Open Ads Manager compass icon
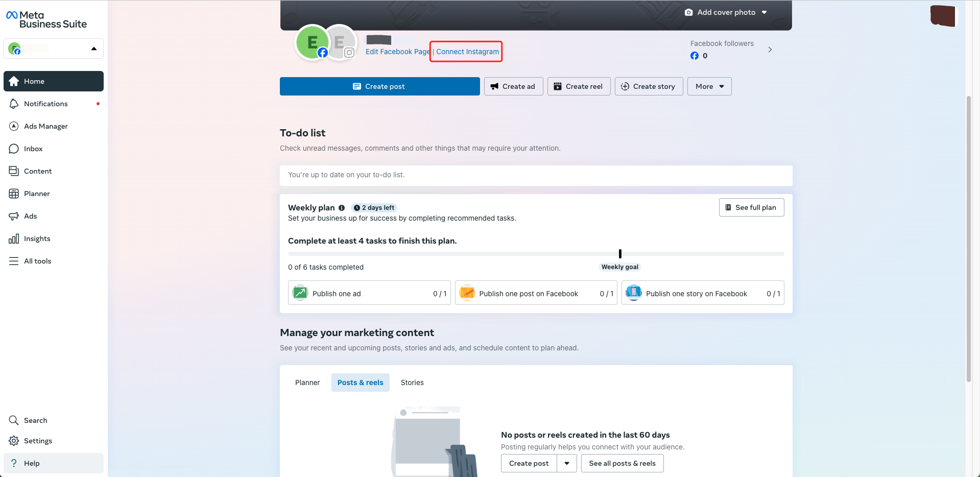The height and width of the screenshot is (477, 980). tap(14, 126)
